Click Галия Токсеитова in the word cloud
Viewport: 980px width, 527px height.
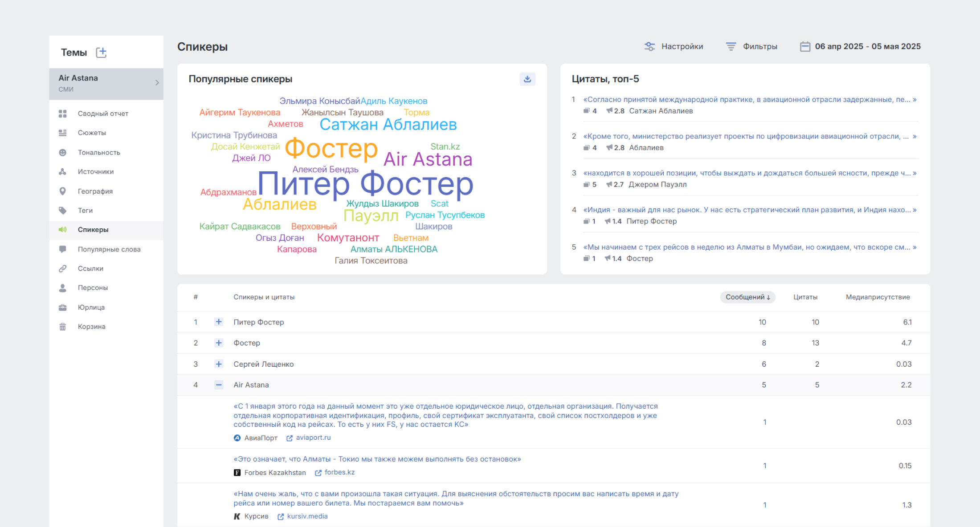(371, 261)
